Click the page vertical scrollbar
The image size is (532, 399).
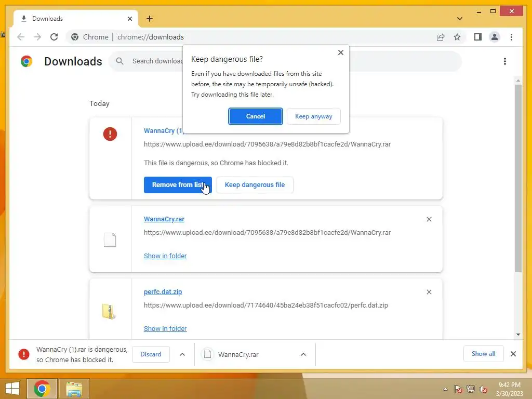tap(518, 178)
